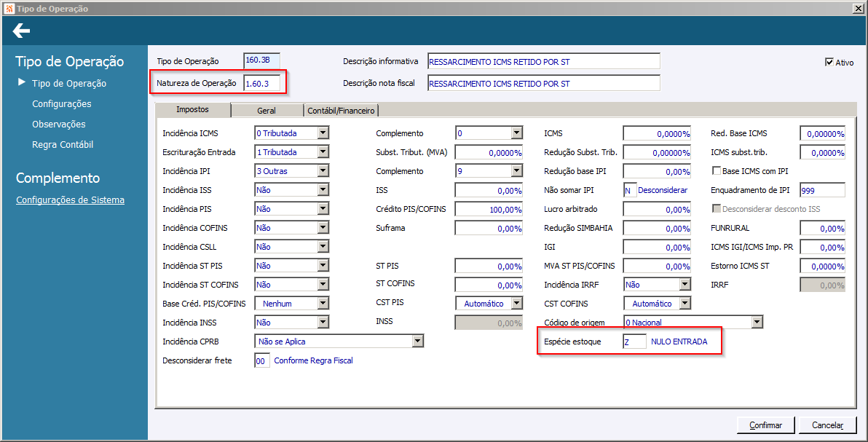
Task: Select Observações in the sidebar
Action: click(58, 125)
